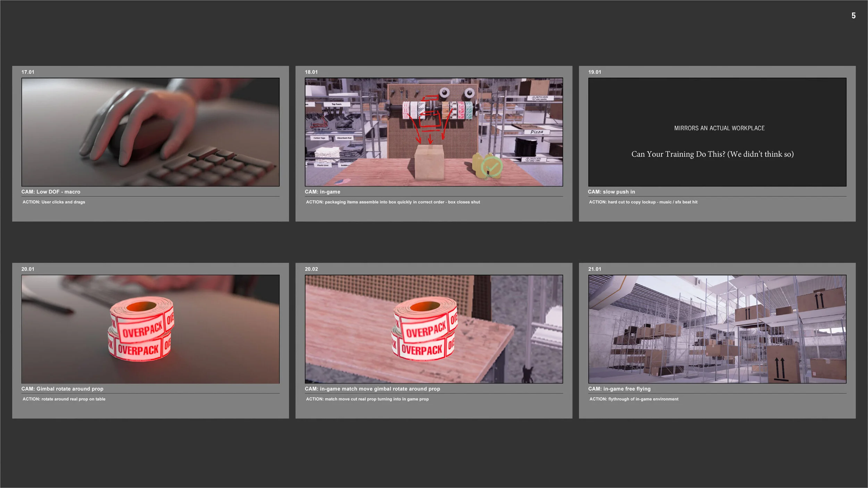
Task: Click the 'CAM: in-game' caption under 18.01
Action: coord(322,192)
